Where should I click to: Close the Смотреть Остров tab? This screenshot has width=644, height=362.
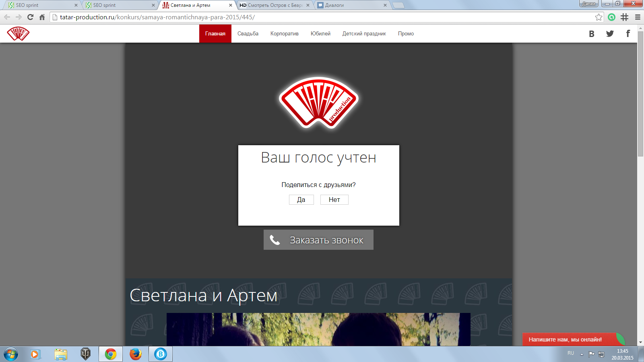coord(308,5)
